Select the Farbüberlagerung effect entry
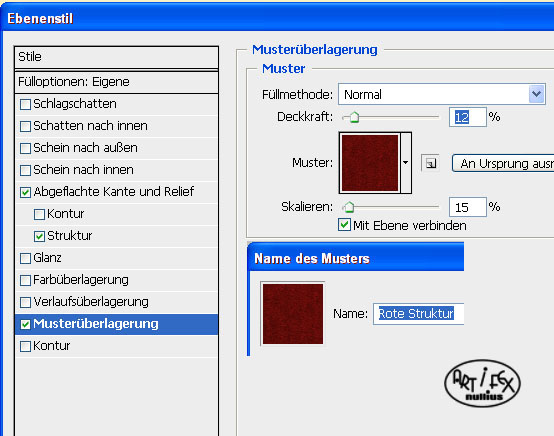Screen dimensions: 554x436 click(117, 280)
